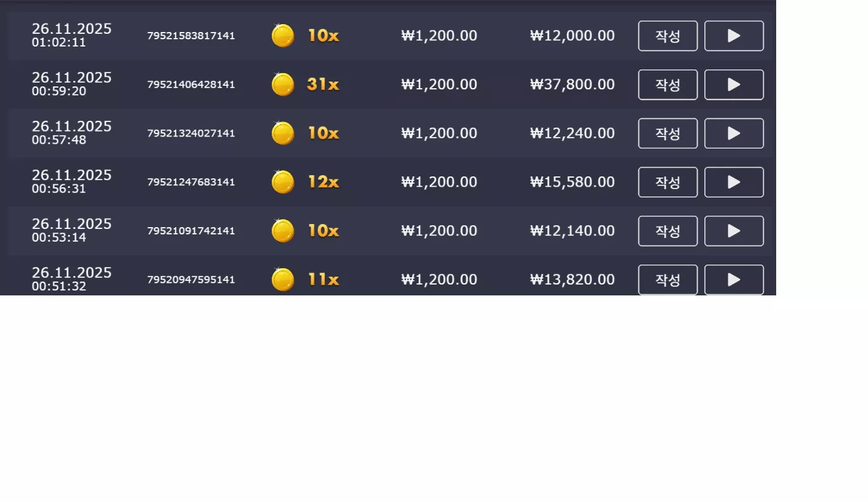The image size is (868, 502).
Task: Click the coin icon on the 01:02:11 row
Action: 283,35
